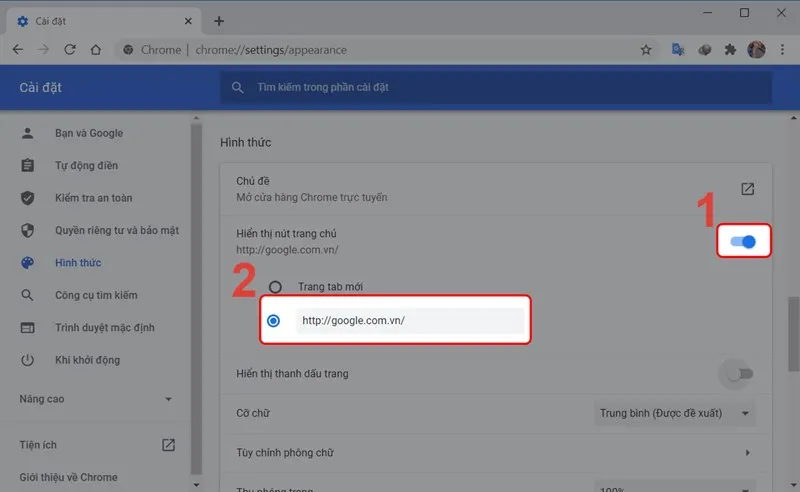Open the Extensions puzzle icon

[x=731, y=49]
